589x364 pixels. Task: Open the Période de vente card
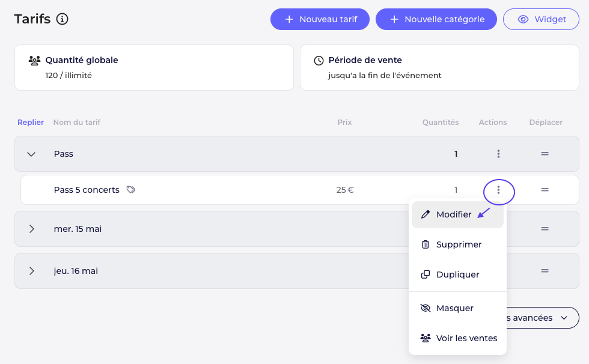(439, 67)
